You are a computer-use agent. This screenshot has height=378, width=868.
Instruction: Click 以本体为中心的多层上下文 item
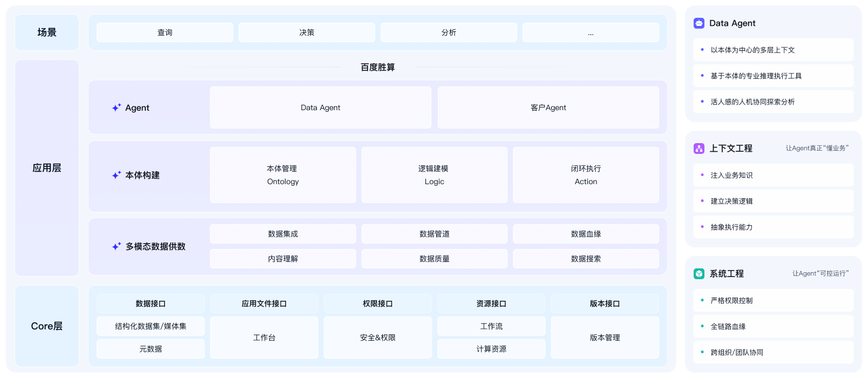point(774,50)
